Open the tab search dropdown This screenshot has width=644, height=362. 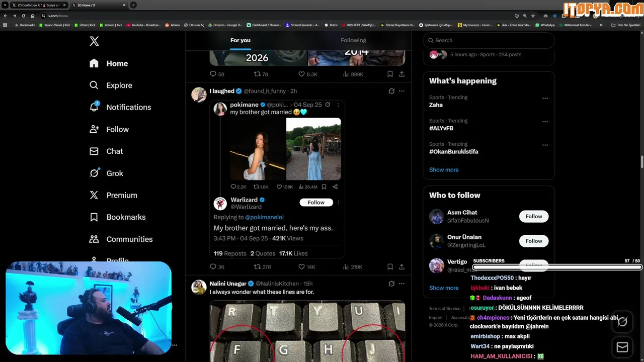[5, 5]
